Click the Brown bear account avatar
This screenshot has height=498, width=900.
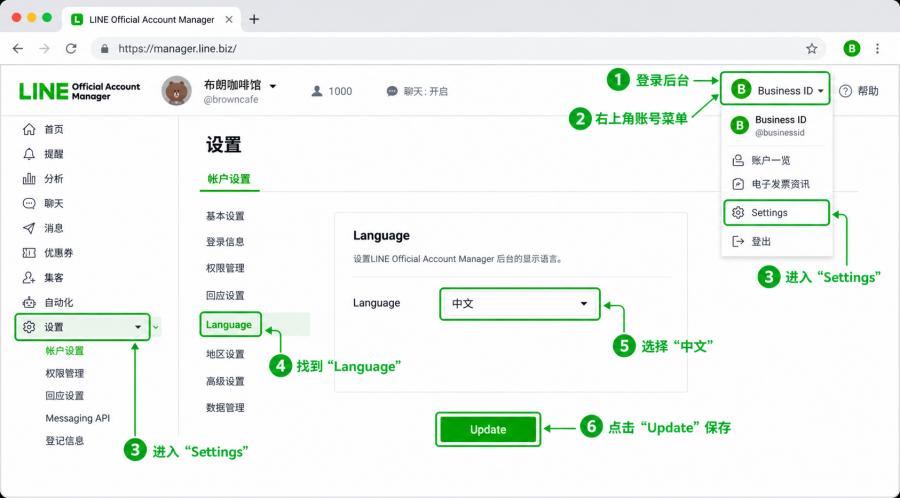[176, 91]
